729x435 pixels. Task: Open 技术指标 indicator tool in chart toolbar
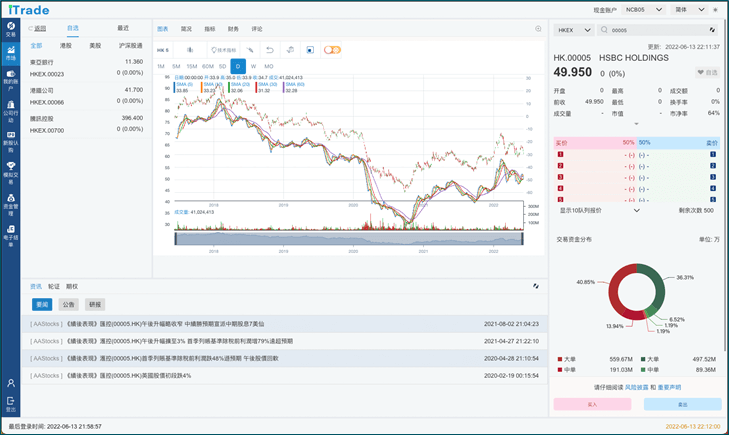tap(224, 50)
